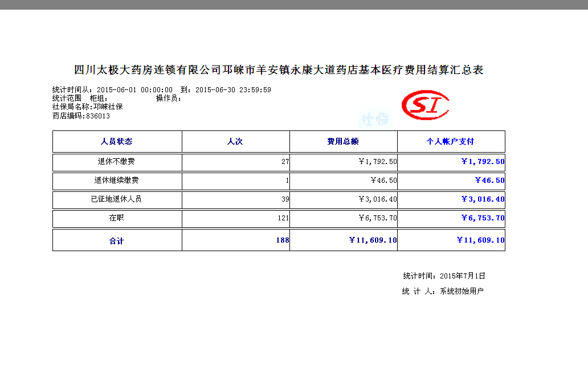Click the total 人次 value 188

pos(283,240)
